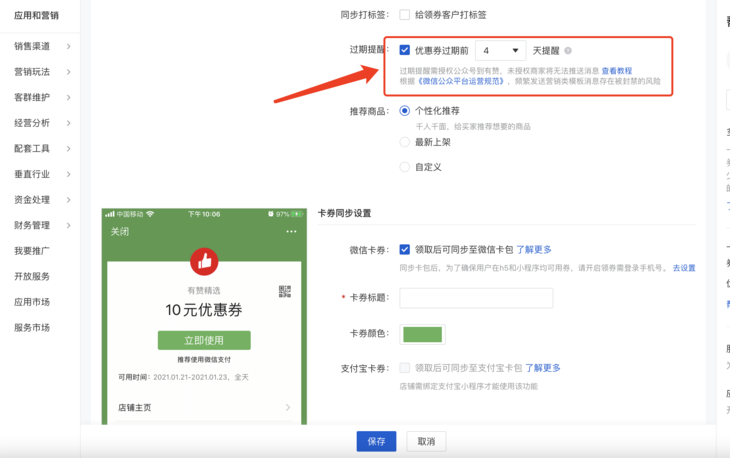Expand 资金处理 sidebar menu
730x458 pixels.
tap(42, 200)
